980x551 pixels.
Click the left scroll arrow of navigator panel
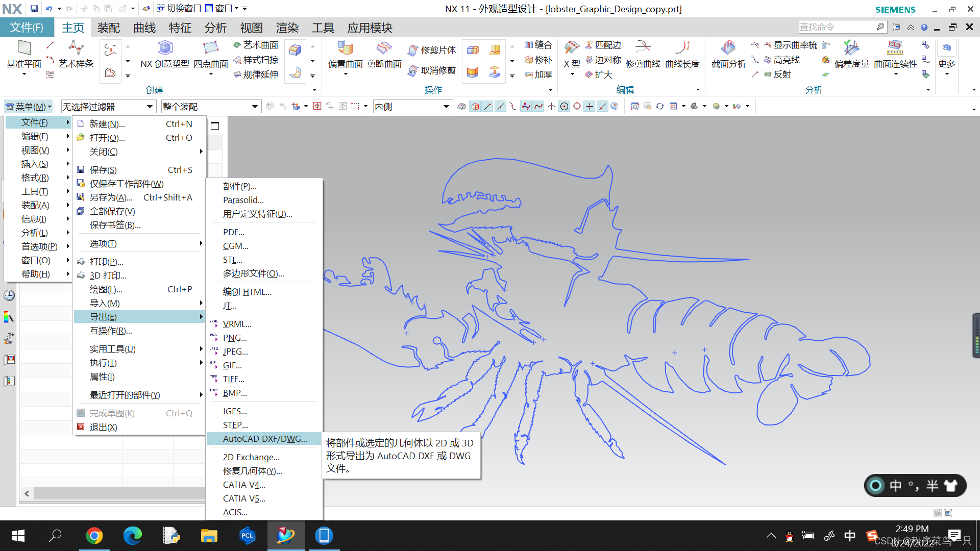click(27, 493)
